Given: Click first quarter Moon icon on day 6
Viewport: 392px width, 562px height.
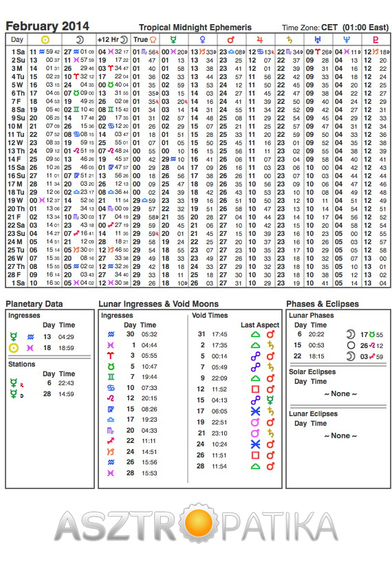Looking at the screenshot, I should pos(351,334).
